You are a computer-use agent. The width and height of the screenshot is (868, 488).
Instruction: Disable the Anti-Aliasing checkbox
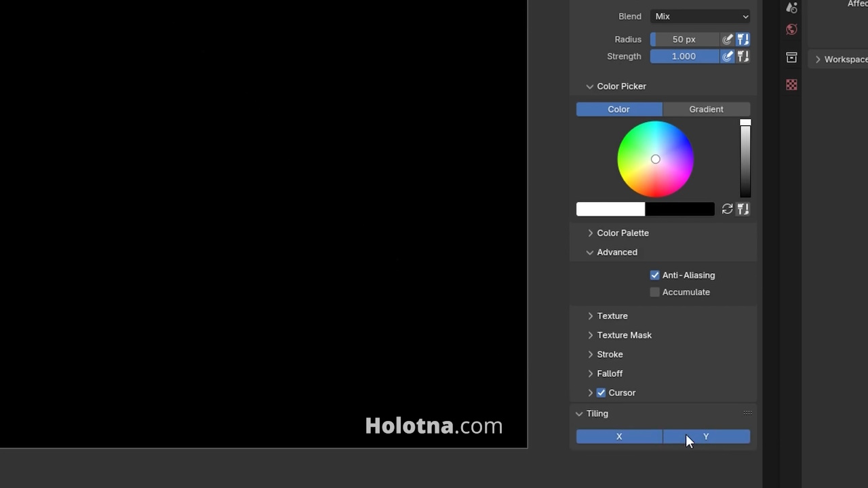pyautogui.click(x=654, y=275)
